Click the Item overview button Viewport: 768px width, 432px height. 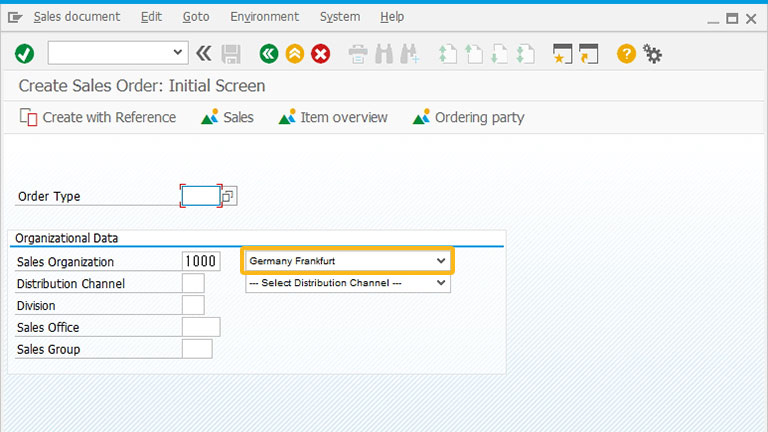pos(333,118)
